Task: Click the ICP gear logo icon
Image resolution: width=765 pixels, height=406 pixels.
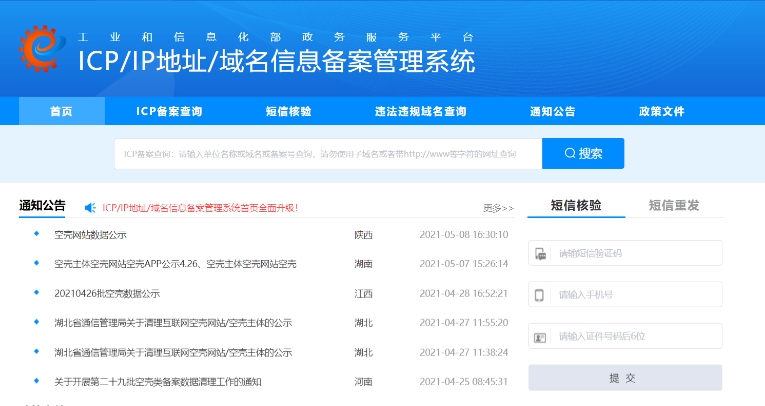Action: pos(43,45)
